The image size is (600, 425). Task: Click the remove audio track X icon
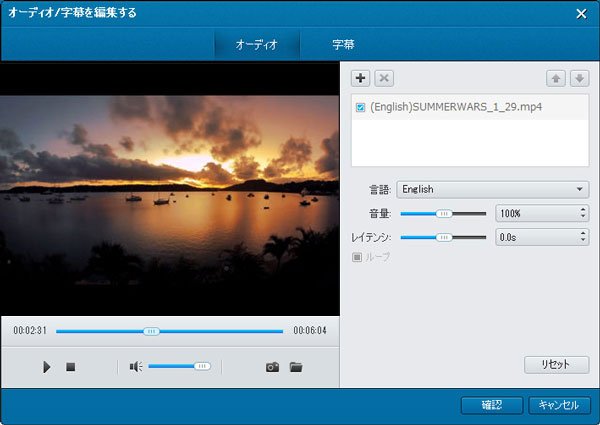(x=384, y=78)
